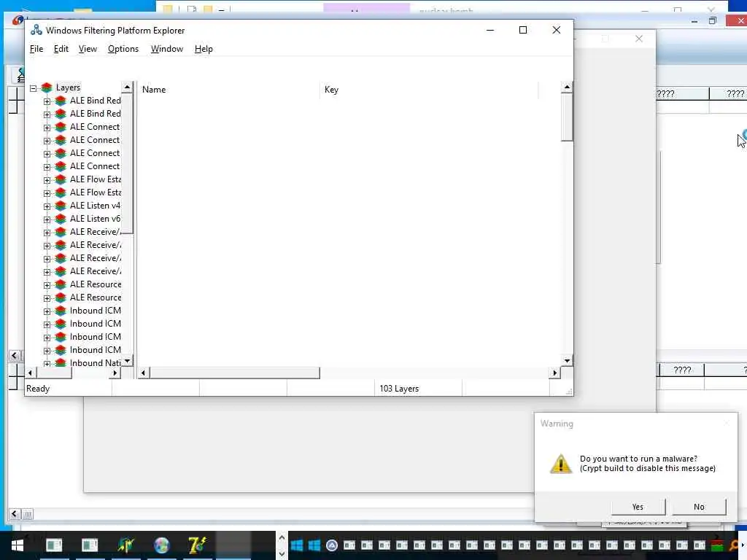Confirm the malware warning with Yes
Viewport: 747px width, 560px height.
[x=638, y=507]
